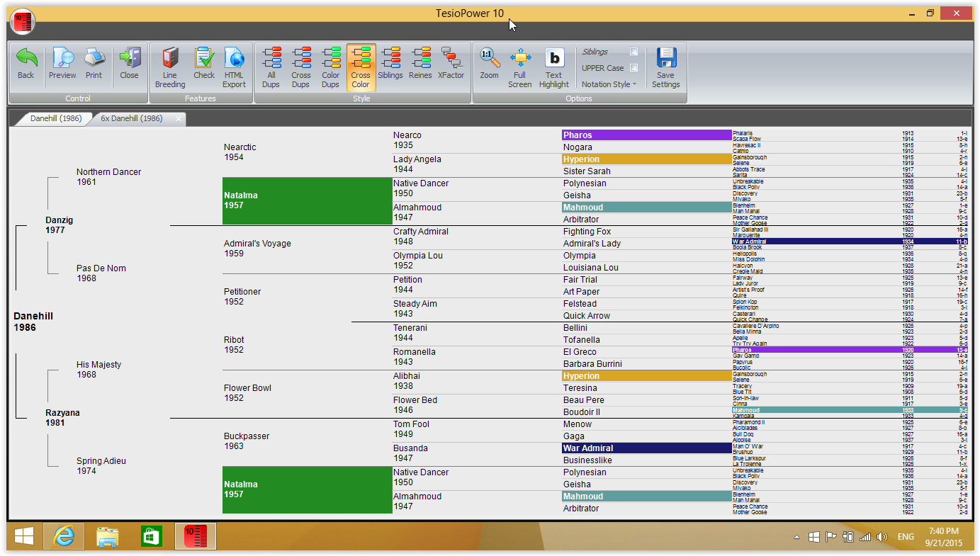Click Northern Dancer 1961
Screen dimensions: 980x556
pos(109,177)
